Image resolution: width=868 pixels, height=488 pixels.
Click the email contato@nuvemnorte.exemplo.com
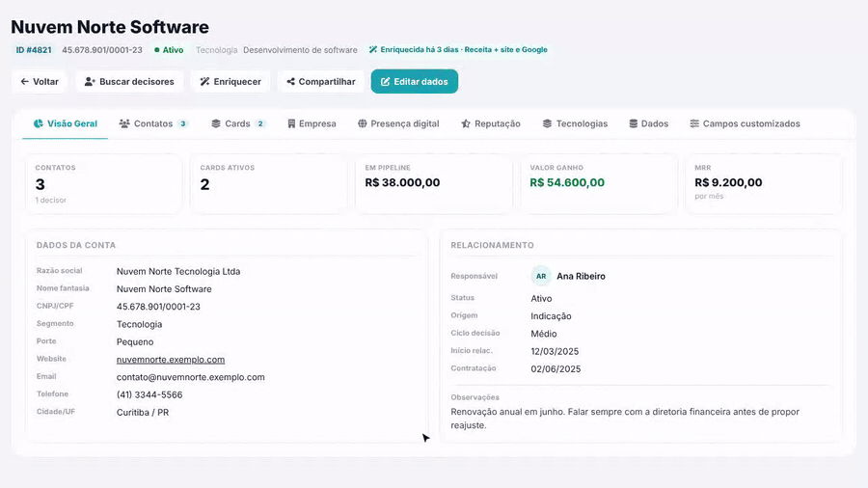click(190, 377)
